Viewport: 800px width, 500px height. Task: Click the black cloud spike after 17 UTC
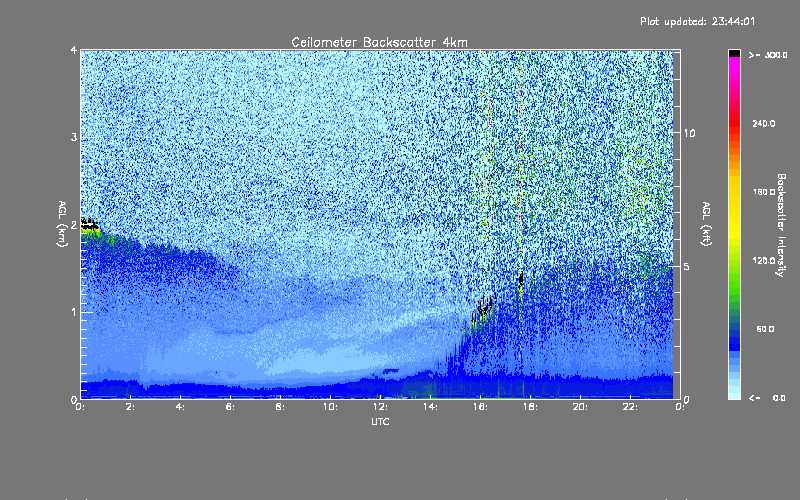521,279
